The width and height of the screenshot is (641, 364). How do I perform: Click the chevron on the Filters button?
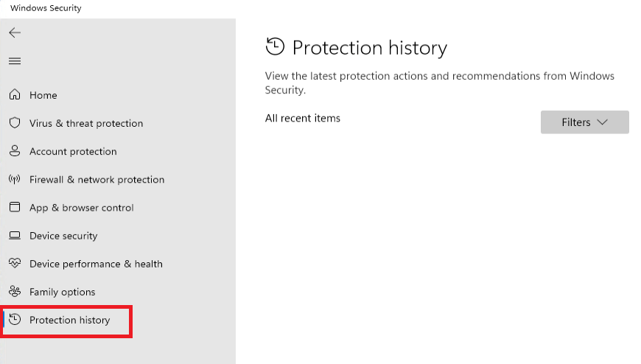(602, 122)
